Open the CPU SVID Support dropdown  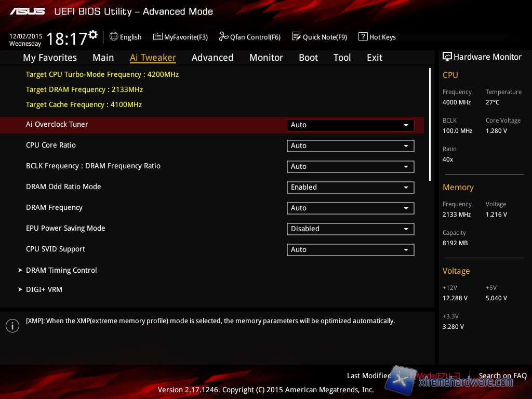pos(350,249)
